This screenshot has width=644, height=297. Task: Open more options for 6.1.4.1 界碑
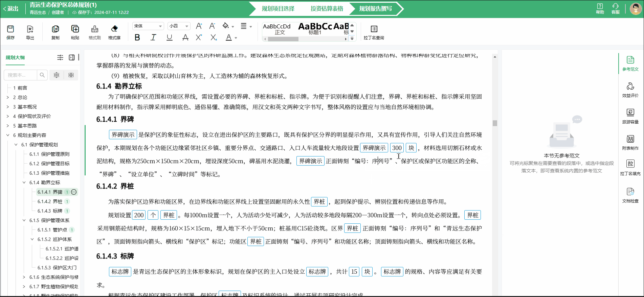click(x=74, y=192)
